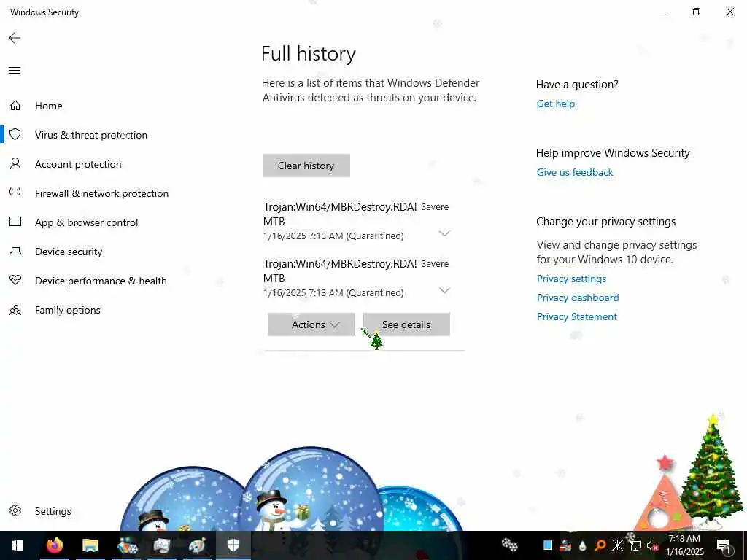Click the Device security laptop icon
This screenshot has width=747, height=560.
click(x=15, y=251)
